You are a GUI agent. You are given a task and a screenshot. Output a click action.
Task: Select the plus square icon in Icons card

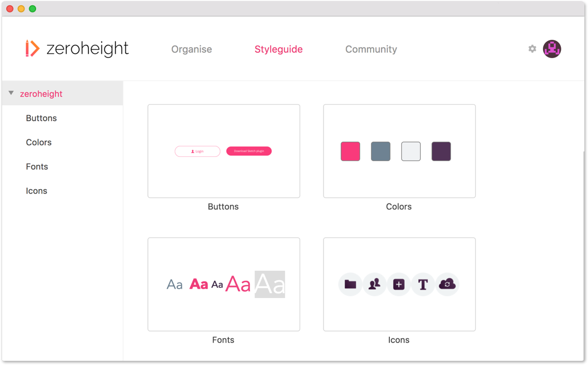click(399, 284)
